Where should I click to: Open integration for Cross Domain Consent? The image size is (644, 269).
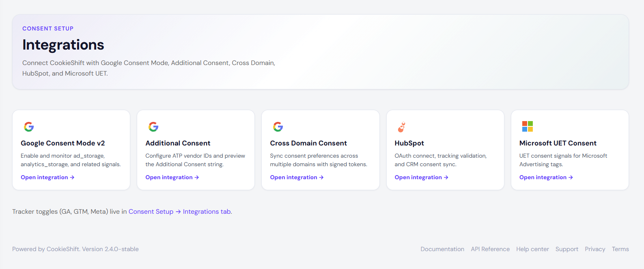(x=297, y=178)
